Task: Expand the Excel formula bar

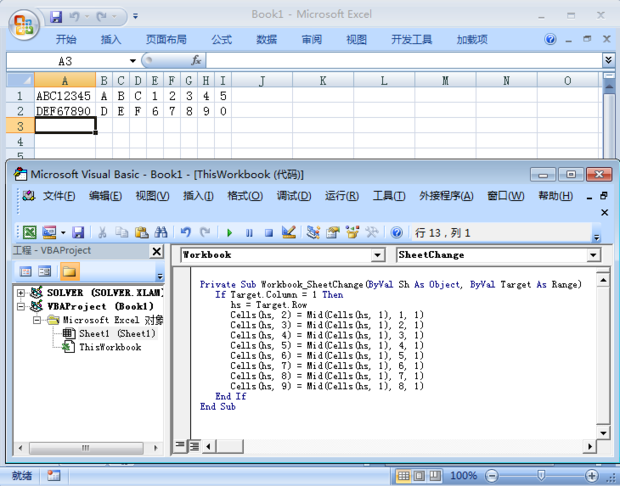Action: point(608,60)
